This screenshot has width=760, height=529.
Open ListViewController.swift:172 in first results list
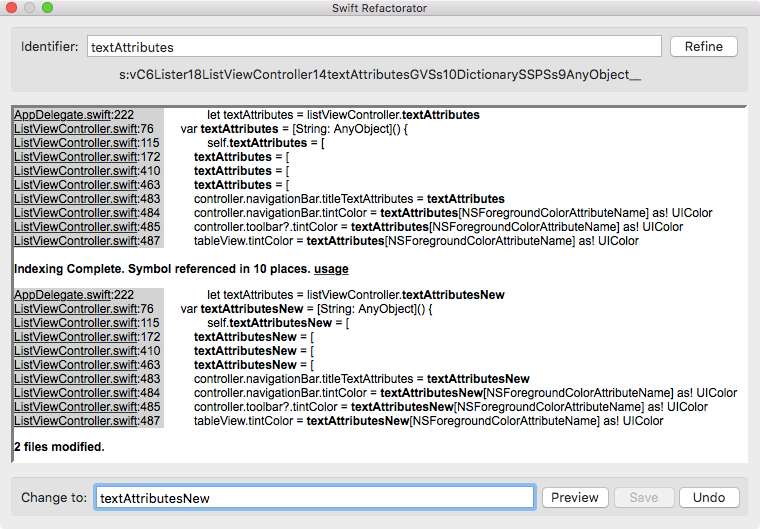tap(87, 157)
